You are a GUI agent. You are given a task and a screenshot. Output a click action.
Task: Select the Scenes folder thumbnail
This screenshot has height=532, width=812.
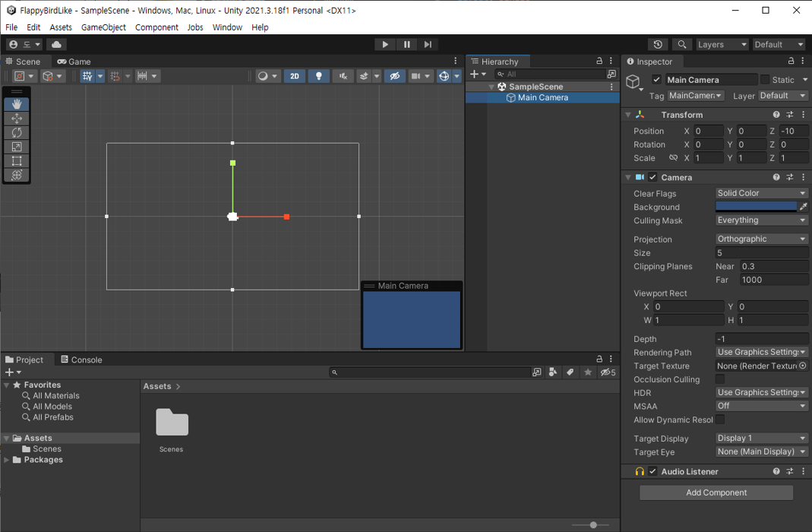[x=172, y=423]
